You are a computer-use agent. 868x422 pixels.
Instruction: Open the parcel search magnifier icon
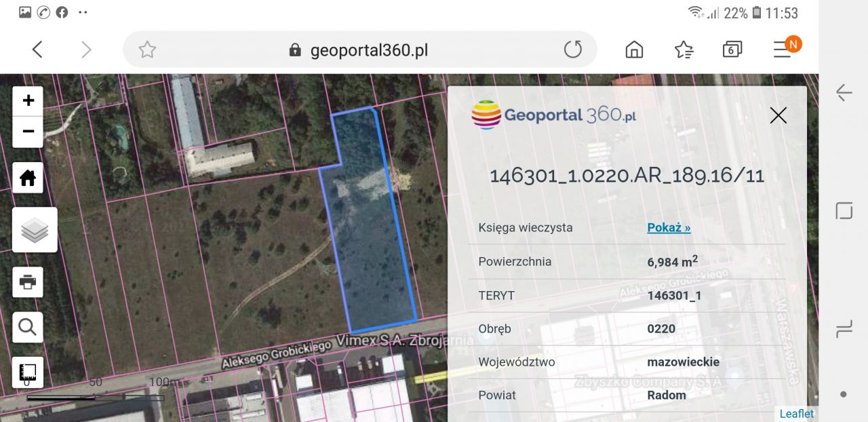[27, 326]
